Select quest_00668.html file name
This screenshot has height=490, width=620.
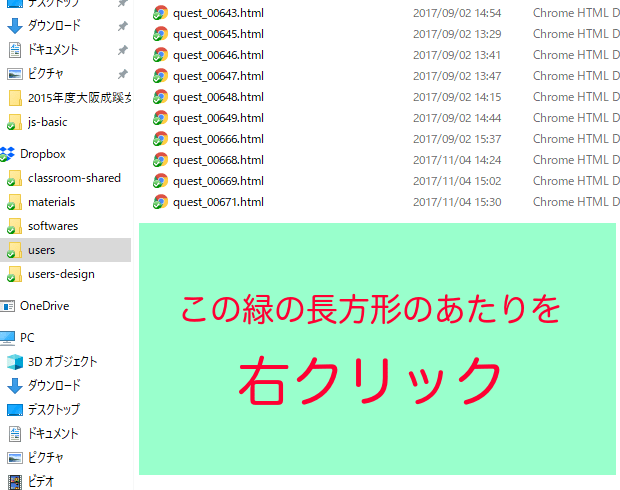[218, 160]
